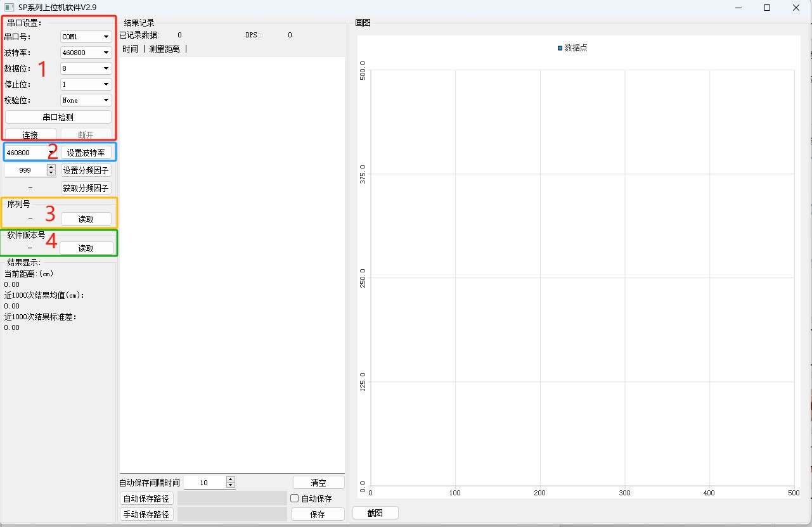The height and width of the screenshot is (527, 812).
Task: Choose the 手动保存路径 button
Action: pos(146,514)
